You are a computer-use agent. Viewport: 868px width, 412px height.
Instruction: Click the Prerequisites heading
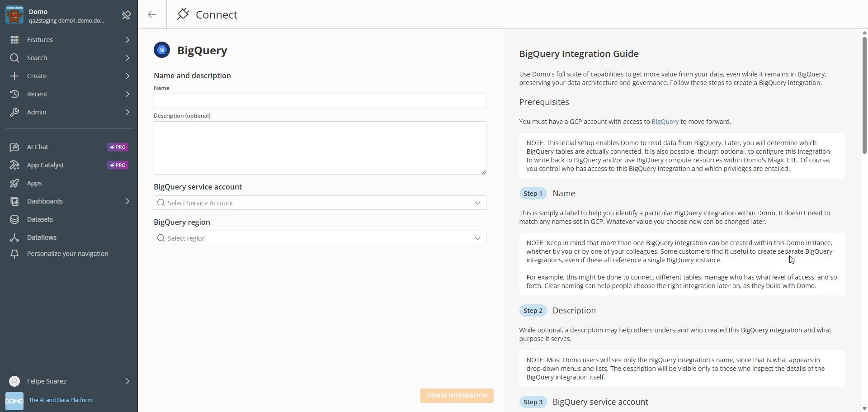click(544, 102)
